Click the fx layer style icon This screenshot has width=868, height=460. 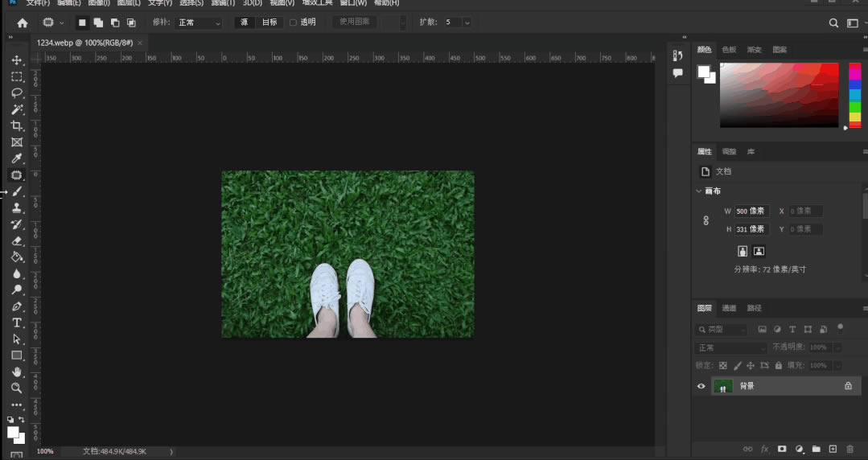click(x=764, y=449)
